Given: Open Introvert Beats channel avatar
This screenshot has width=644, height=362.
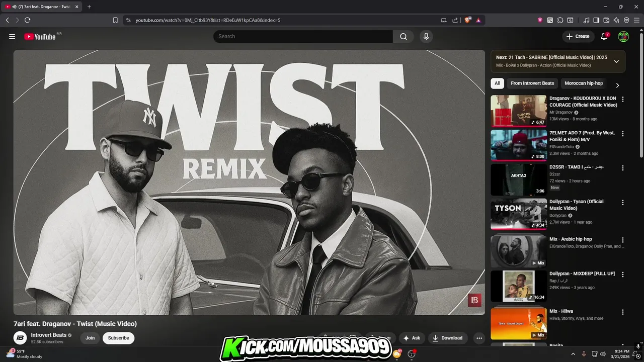Looking at the screenshot, I should pyautogui.click(x=20, y=338).
